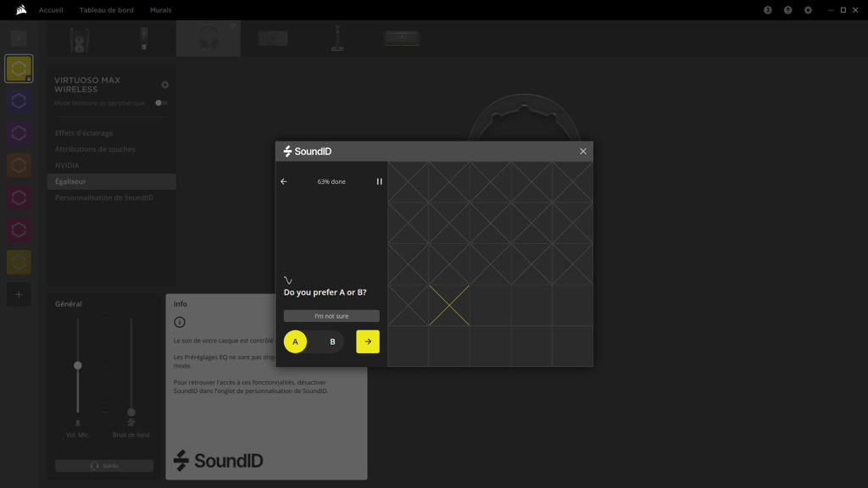868x488 pixels.
Task: Open the Accueil menu
Action: (51, 10)
